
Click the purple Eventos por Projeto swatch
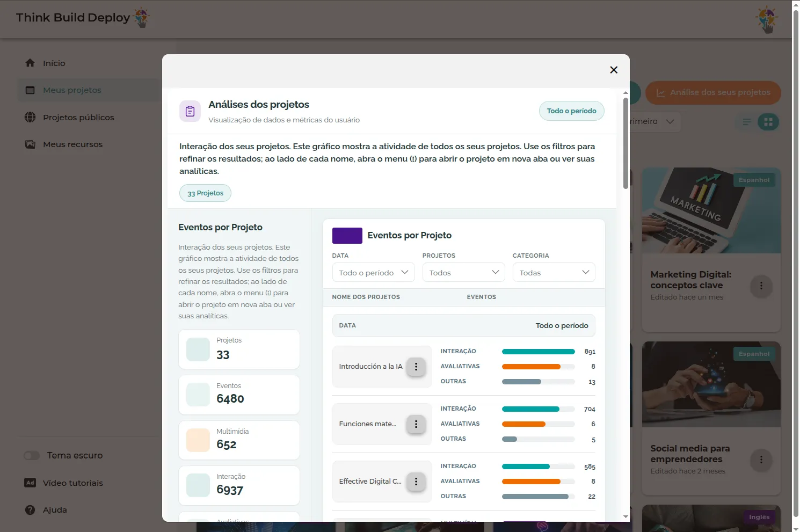click(347, 236)
